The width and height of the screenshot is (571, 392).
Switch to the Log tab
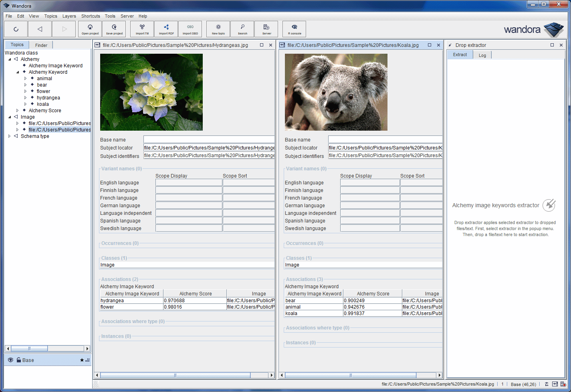point(482,55)
